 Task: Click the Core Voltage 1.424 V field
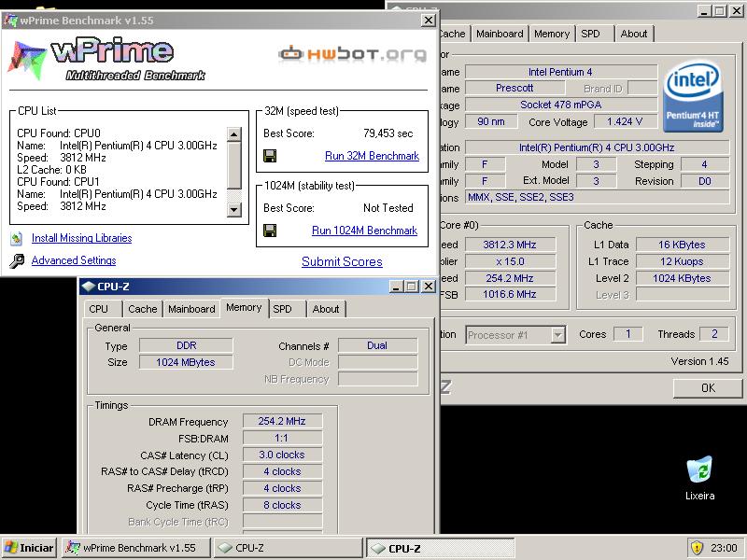625,121
